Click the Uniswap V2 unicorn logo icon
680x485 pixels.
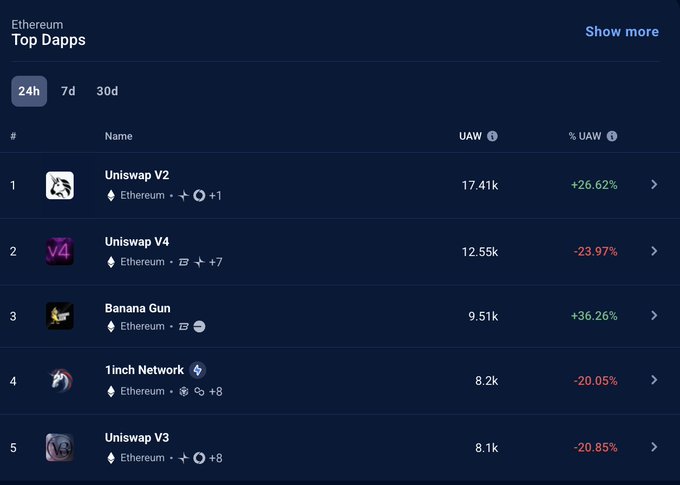pyautogui.click(x=60, y=185)
